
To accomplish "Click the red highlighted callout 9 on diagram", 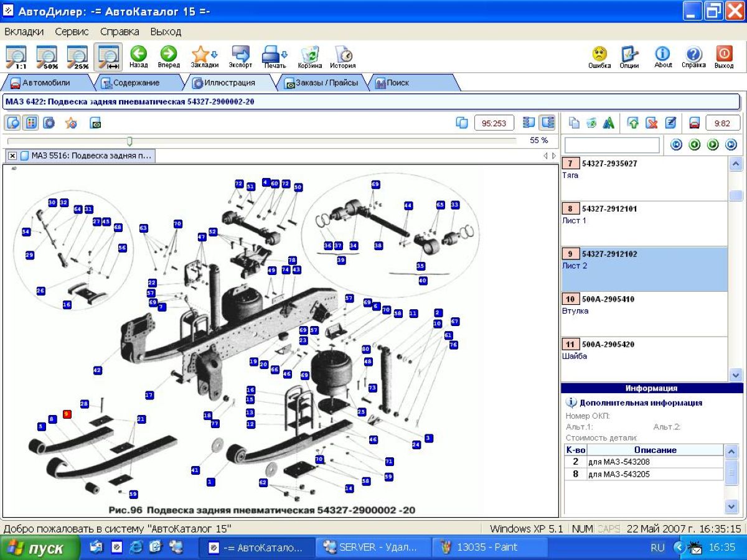I will coord(67,414).
